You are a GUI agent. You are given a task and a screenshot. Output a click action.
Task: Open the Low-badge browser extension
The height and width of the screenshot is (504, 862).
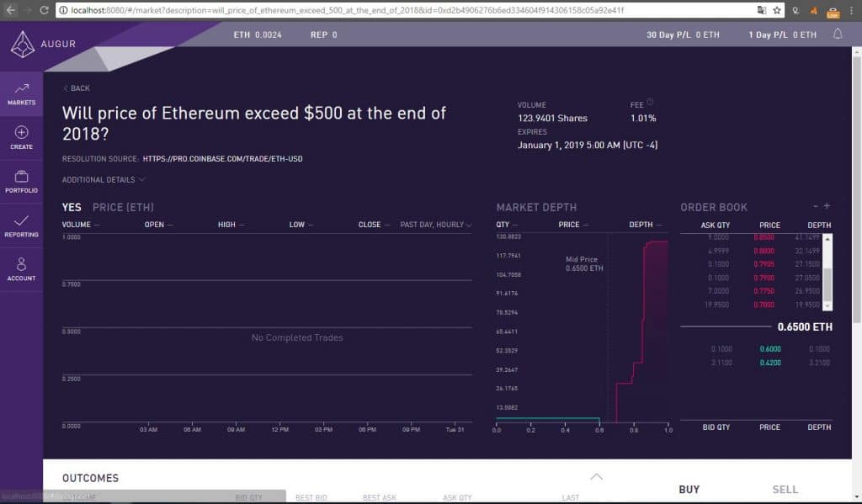pyautogui.click(x=833, y=11)
